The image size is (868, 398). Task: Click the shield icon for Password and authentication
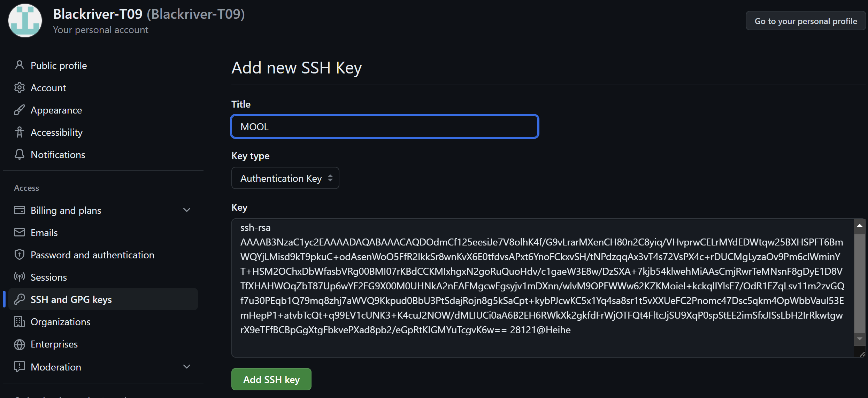[x=20, y=255]
